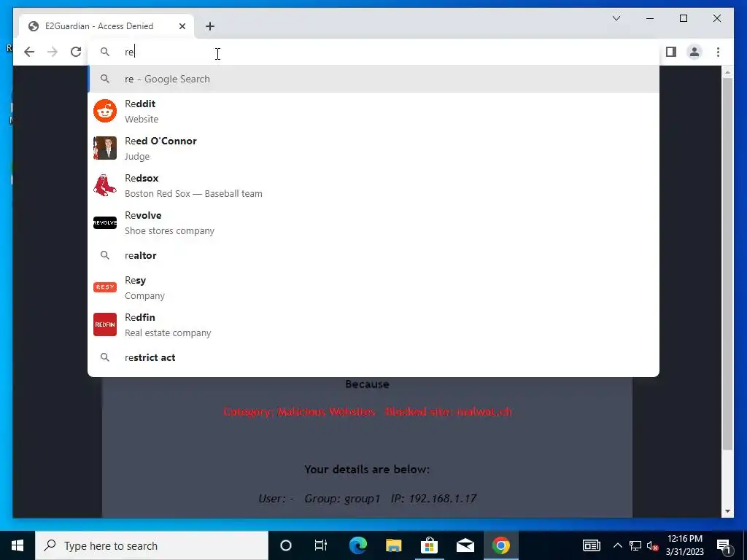Open the Windows Start menu
The height and width of the screenshot is (560, 747).
pyautogui.click(x=18, y=545)
